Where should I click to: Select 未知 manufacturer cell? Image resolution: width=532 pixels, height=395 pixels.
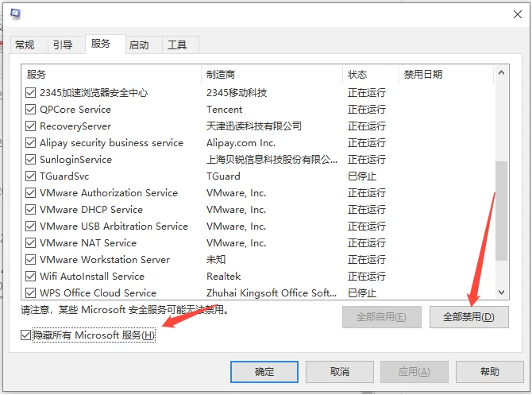tap(216, 259)
